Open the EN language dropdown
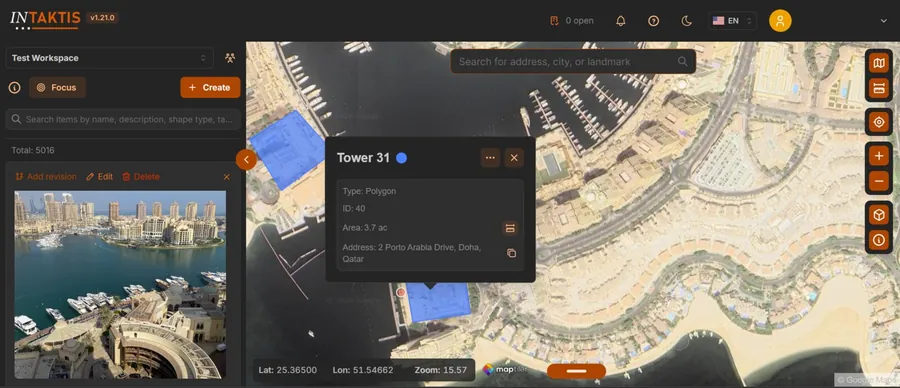The height and width of the screenshot is (388, 900). pos(732,21)
